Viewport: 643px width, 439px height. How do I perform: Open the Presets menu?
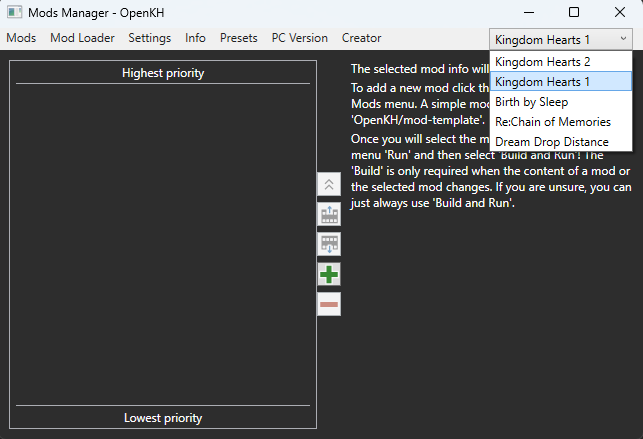coord(239,38)
